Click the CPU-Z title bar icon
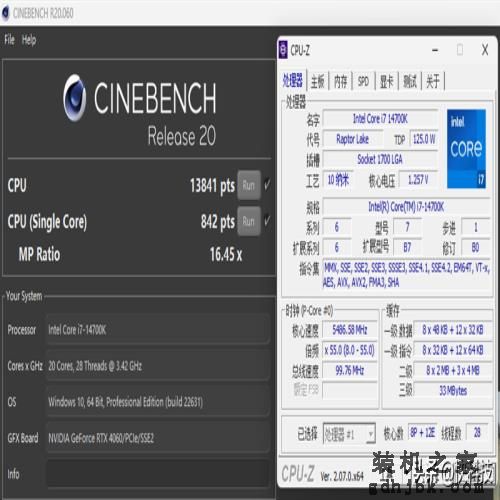Screen dimensions: 500x500 [x=283, y=50]
